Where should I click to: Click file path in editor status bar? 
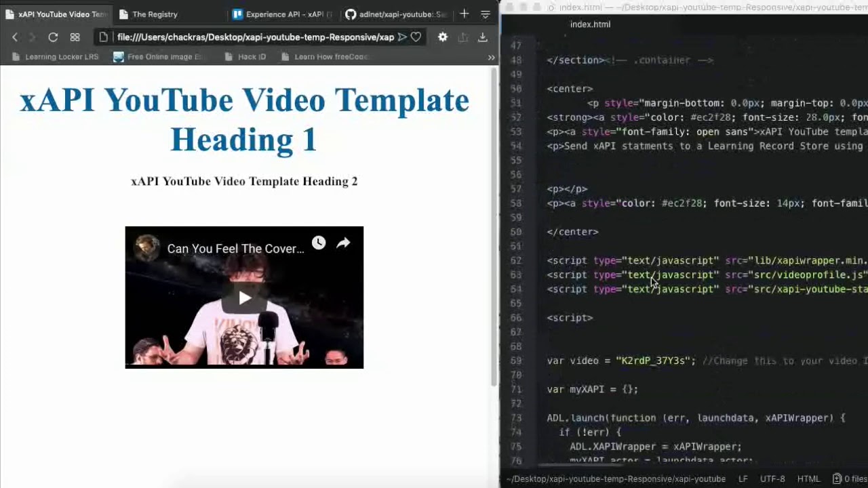(616, 479)
